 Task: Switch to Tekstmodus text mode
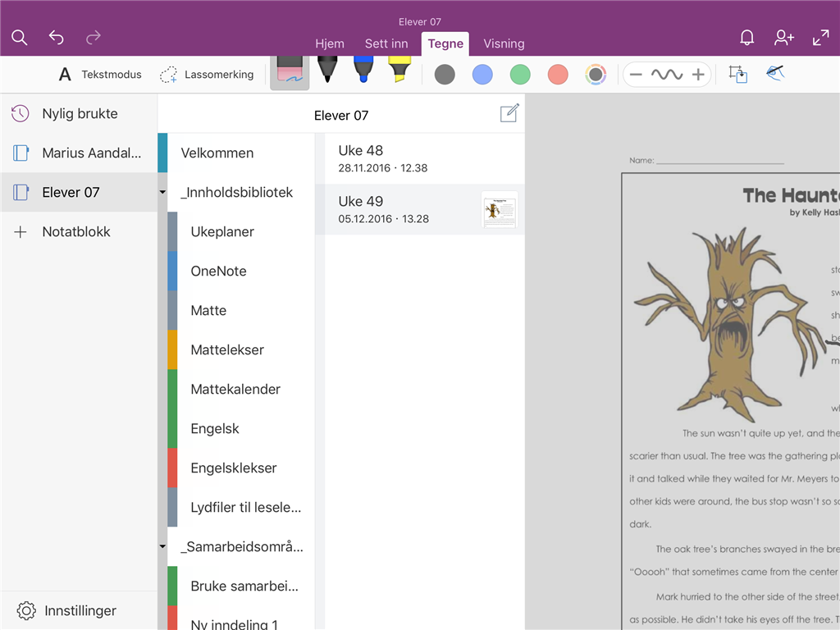(100, 75)
